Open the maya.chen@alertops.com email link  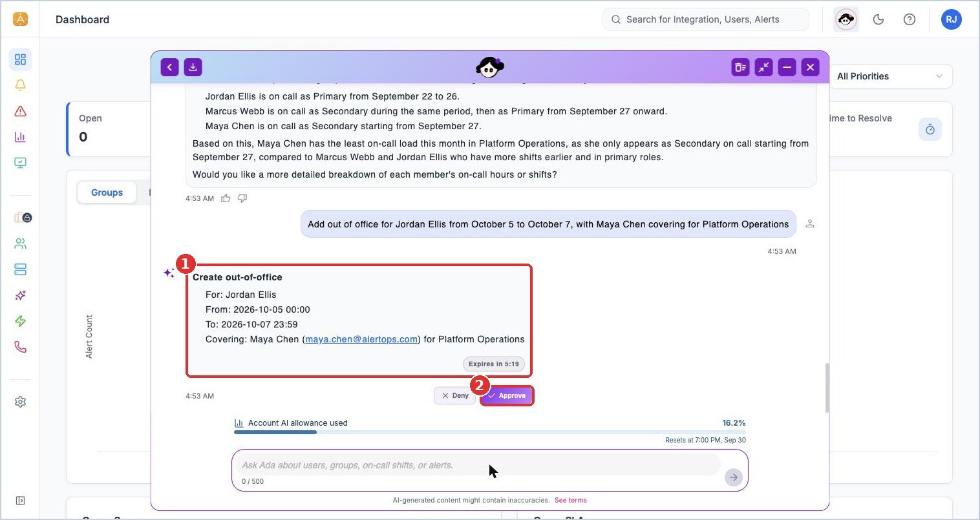click(x=361, y=339)
